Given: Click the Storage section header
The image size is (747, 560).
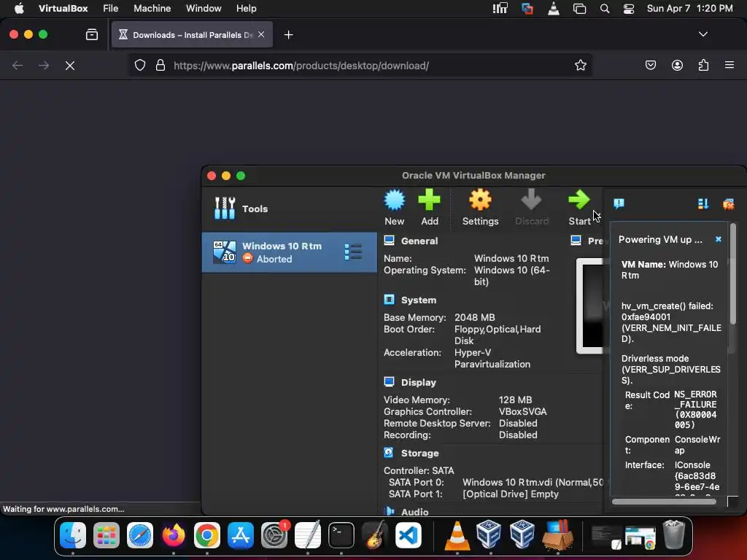Looking at the screenshot, I should tap(419, 454).
